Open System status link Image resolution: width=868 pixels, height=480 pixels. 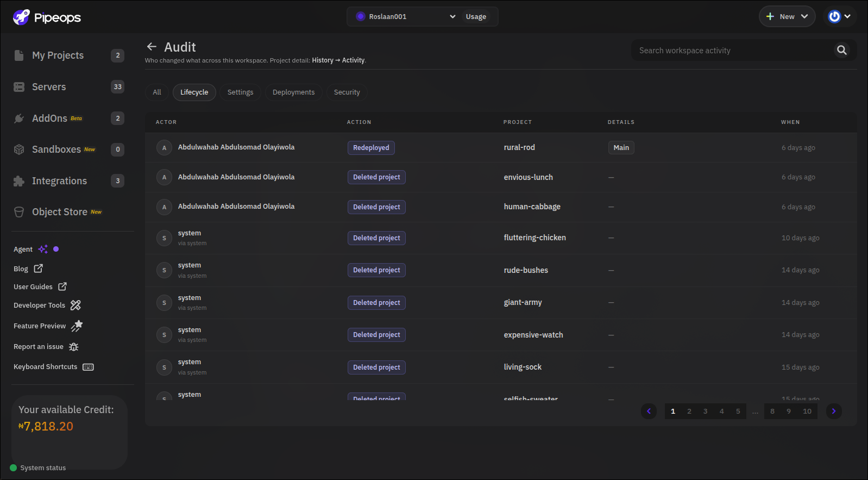[x=43, y=467]
